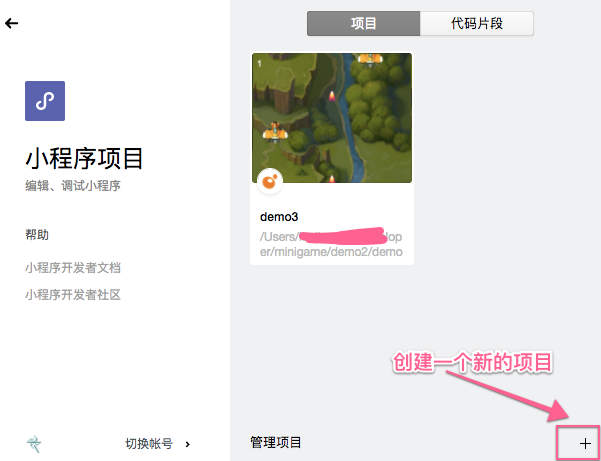Click the back arrow at top left

click(11, 23)
